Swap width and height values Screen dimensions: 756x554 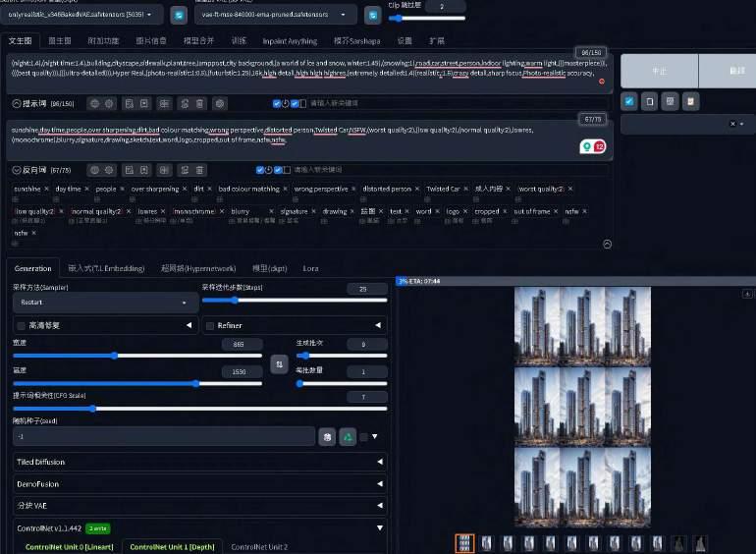pyautogui.click(x=279, y=364)
